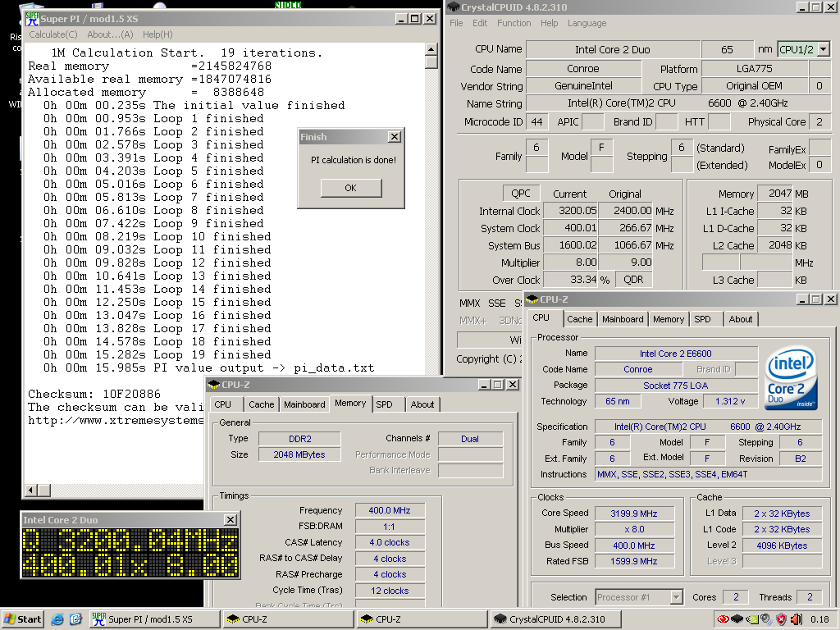Viewport: 840px width, 630px height.
Task: Close the Finish dialog with its X button
Action: (395, 137)
